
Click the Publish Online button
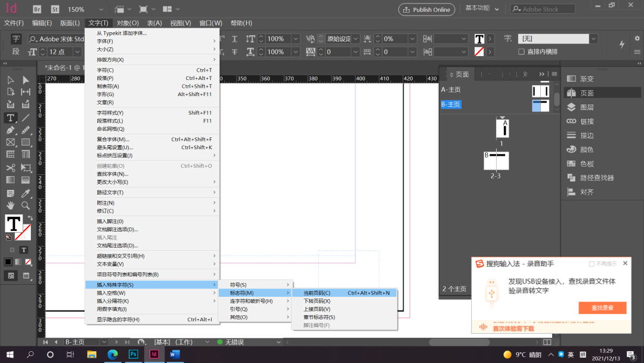tap(426, 9)
